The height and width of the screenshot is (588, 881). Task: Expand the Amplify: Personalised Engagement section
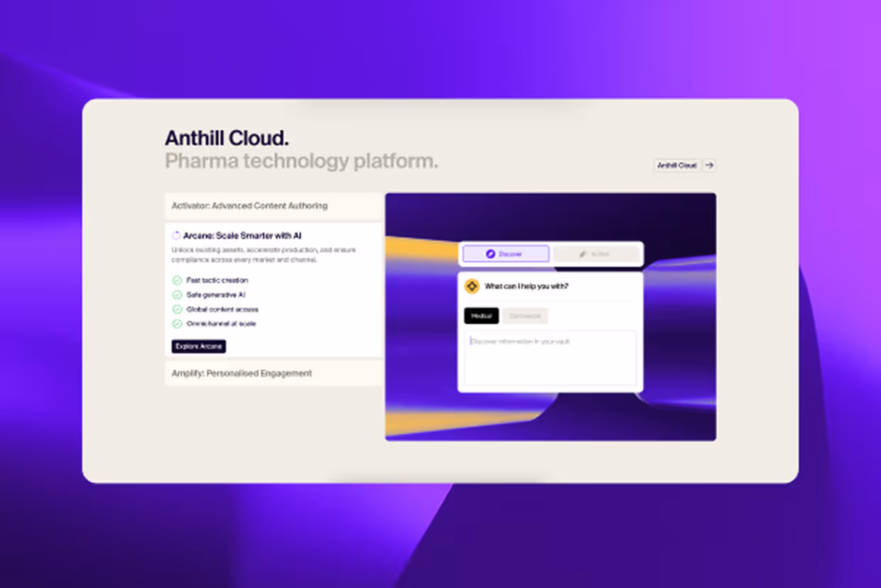[274, 374]
